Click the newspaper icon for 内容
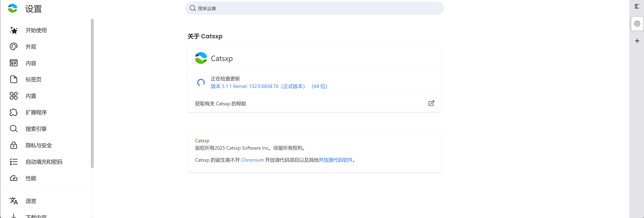Image resolution: width=644 pixels, height=218 pixels. (14, 63)
